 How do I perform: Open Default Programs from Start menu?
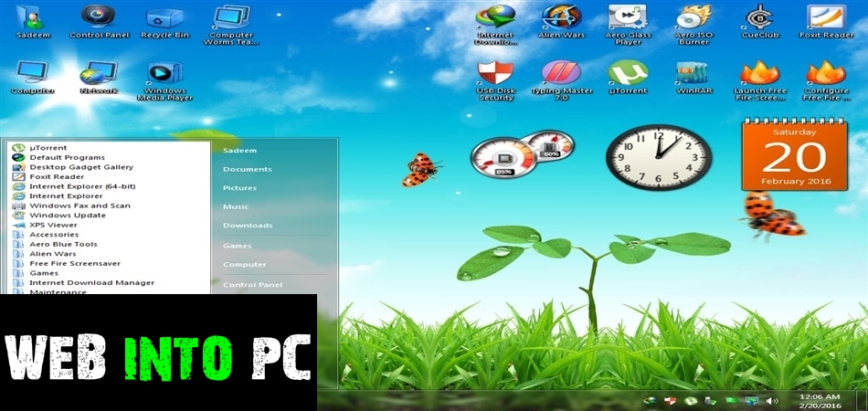point(110,158)
